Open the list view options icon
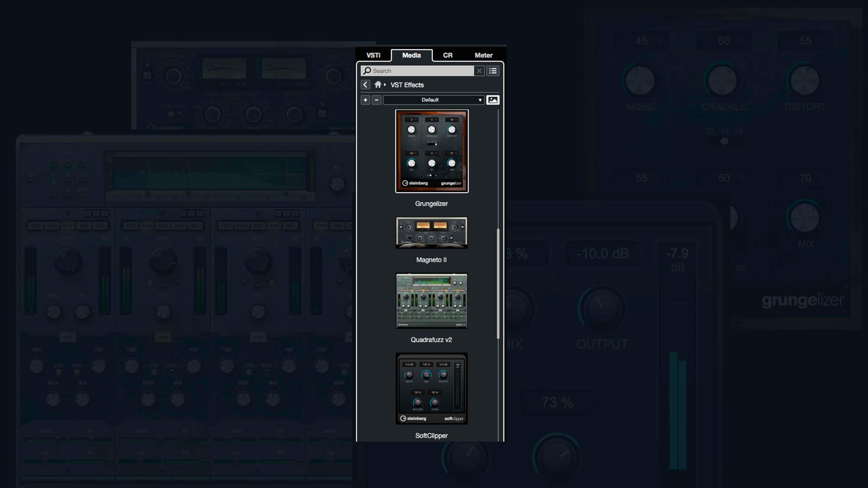868x488 pixels. pyautogui.click(x=493, y=71)
